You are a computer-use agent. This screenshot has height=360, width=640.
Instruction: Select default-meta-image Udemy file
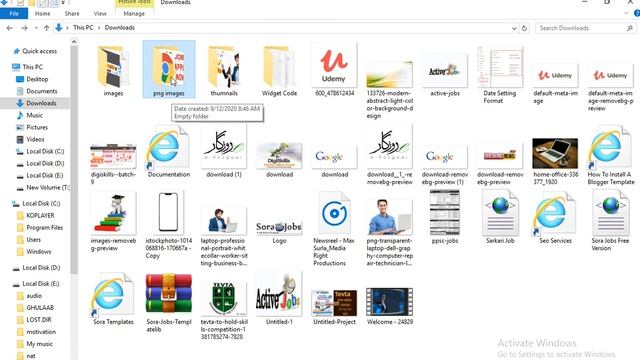click(555, 84)
